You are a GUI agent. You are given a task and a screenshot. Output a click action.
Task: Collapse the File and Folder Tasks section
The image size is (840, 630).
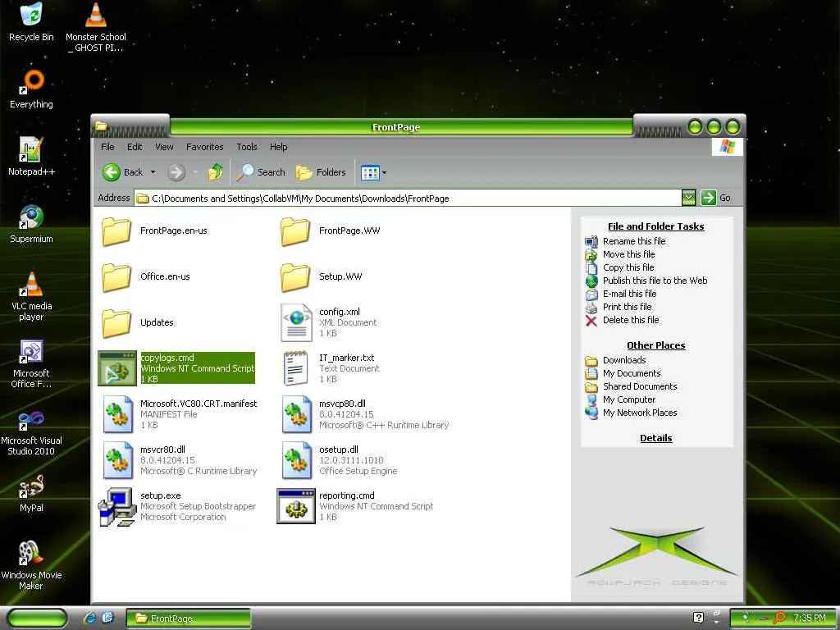[655, 226]
